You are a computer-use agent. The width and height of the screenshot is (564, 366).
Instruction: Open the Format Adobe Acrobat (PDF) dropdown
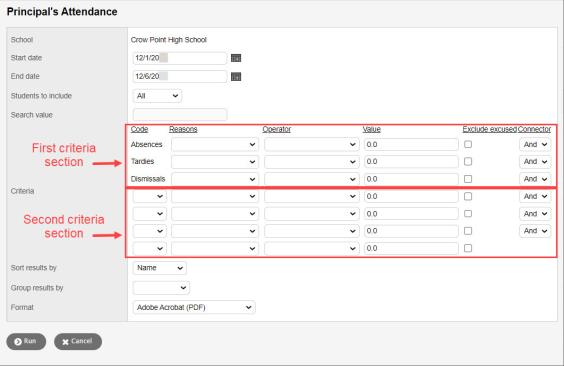[194, 308]
